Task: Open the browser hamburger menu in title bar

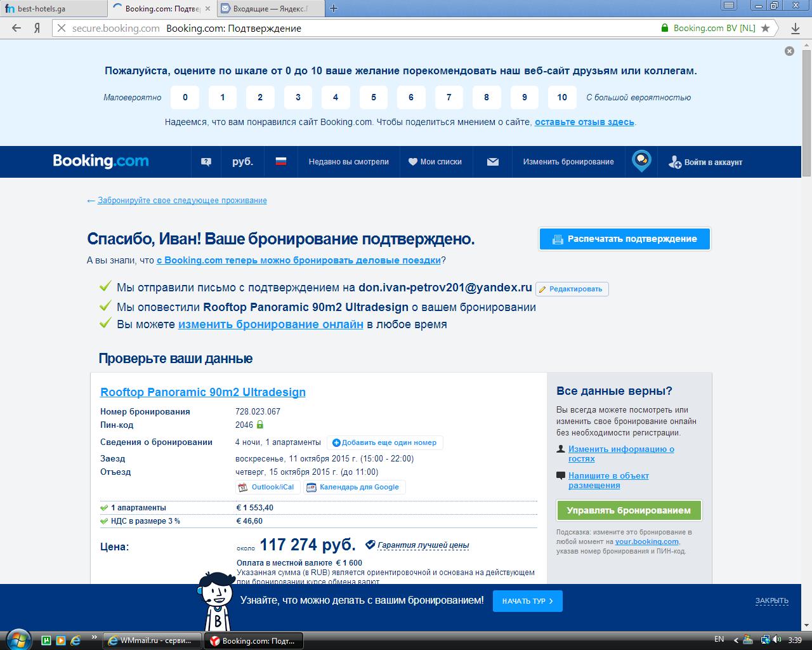Action: click(729, 6)
